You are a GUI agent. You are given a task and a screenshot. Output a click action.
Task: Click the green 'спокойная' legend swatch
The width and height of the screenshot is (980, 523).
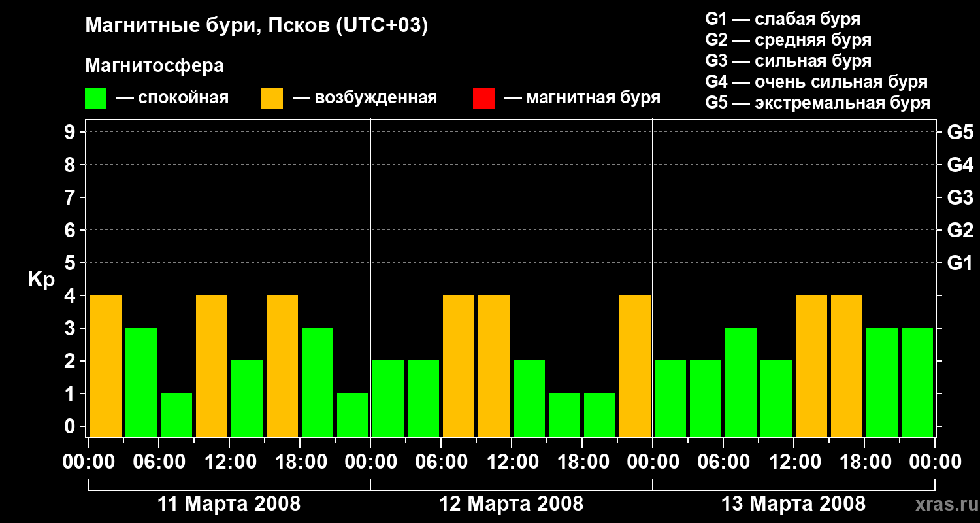coord(95,99)
